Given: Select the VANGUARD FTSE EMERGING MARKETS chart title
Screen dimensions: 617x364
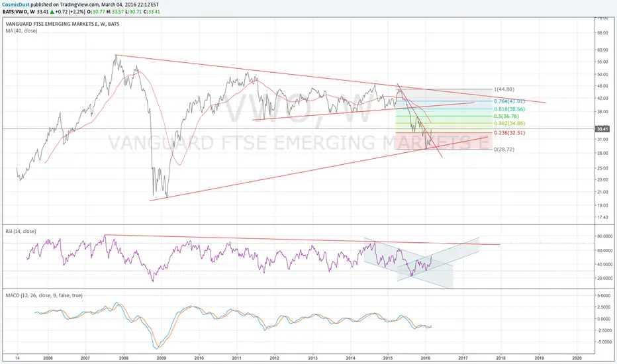Looking at the screenshot, I should point(62,24).
